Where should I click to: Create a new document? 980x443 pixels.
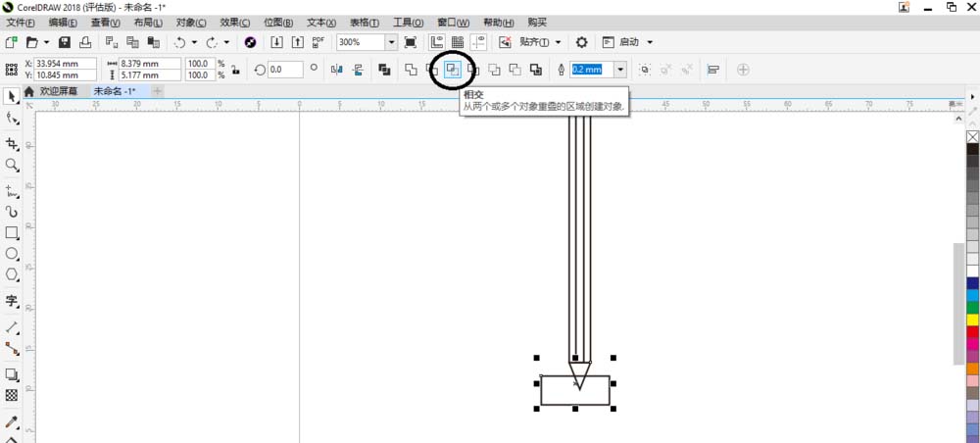coord(11,42)
